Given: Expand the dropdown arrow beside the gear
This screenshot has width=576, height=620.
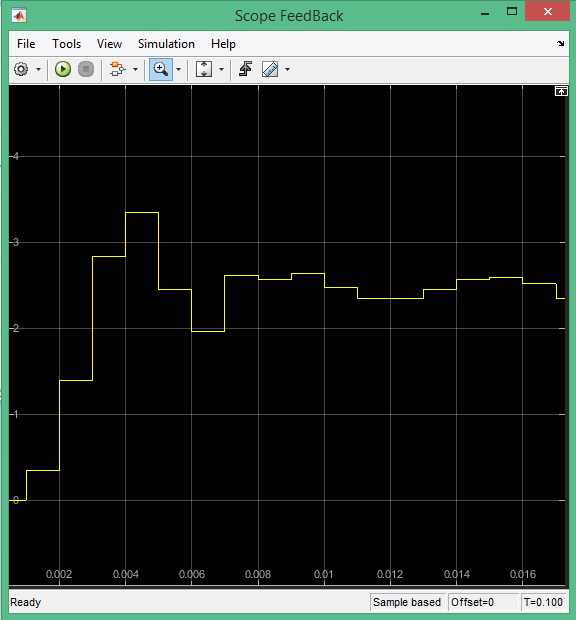Looking at the screenshot, I should point(38,70).
